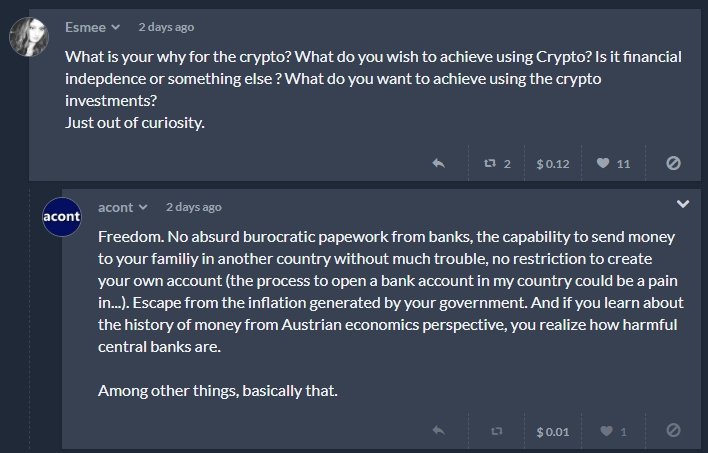Open dropdown next to acont username

pyautogui.click(x=143, y=207)
